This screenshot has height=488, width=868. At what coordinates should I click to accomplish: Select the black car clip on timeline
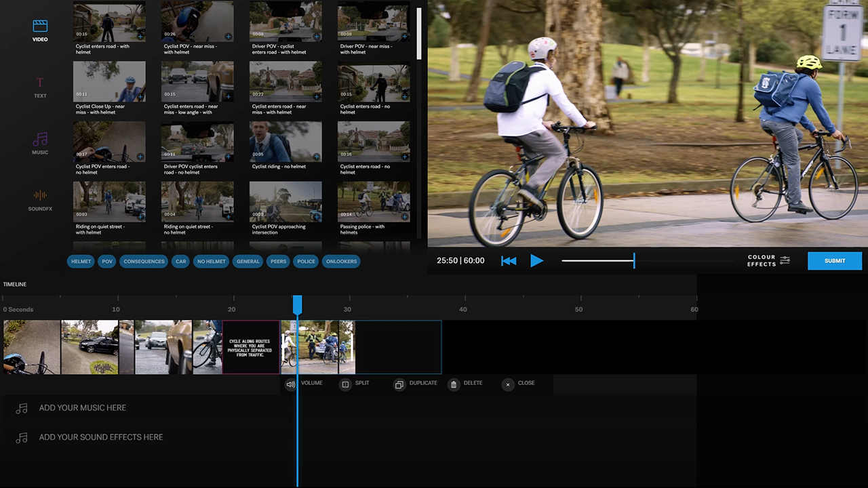90,347
